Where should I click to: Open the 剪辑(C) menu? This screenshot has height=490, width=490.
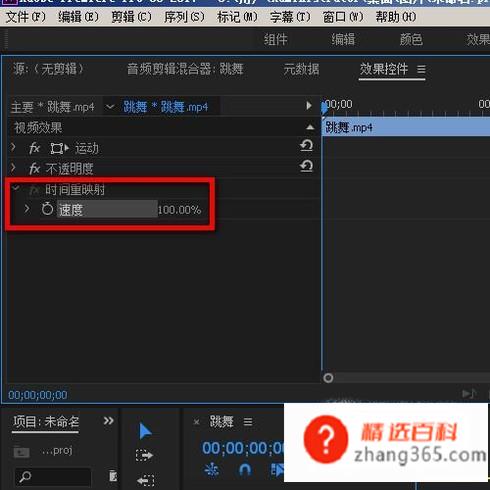click(131, 17)
